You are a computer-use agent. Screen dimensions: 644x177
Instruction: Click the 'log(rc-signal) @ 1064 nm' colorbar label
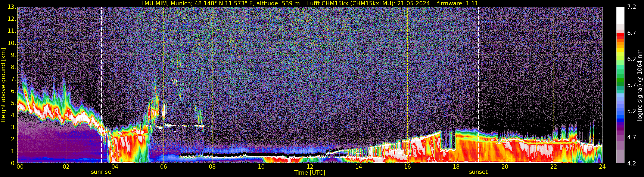[640, 85]
